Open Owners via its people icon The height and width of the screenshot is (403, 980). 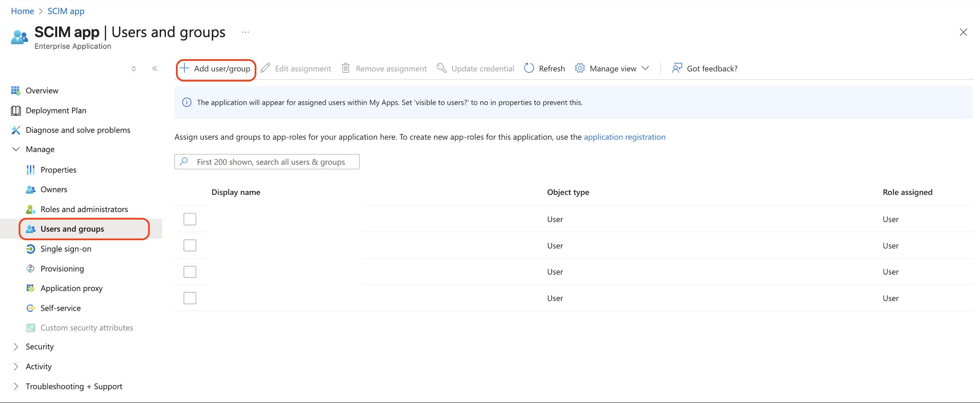(31, 189)
